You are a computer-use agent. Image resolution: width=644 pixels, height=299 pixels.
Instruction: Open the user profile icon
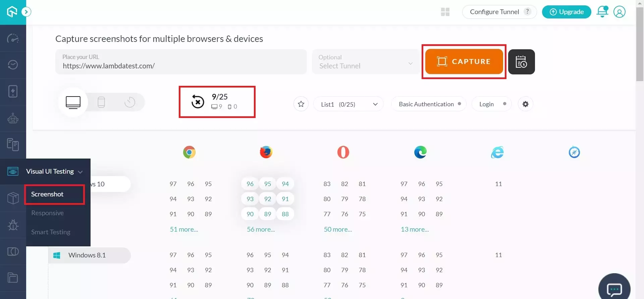pos(619,12)
